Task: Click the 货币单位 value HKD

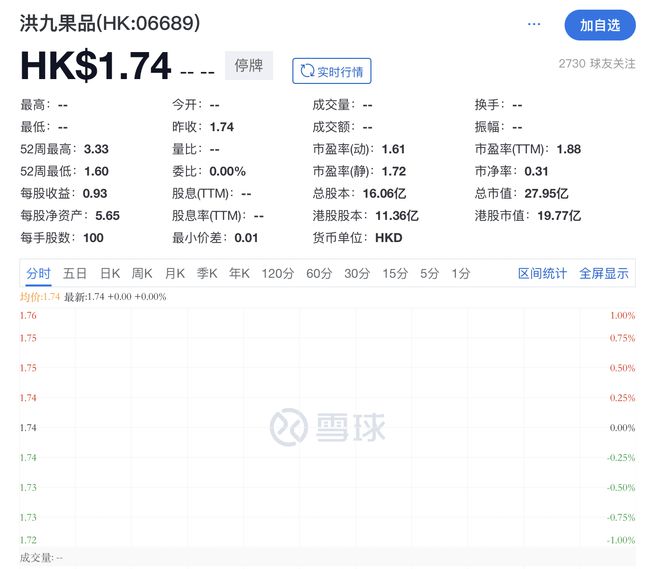Action: tap(389, 238)
